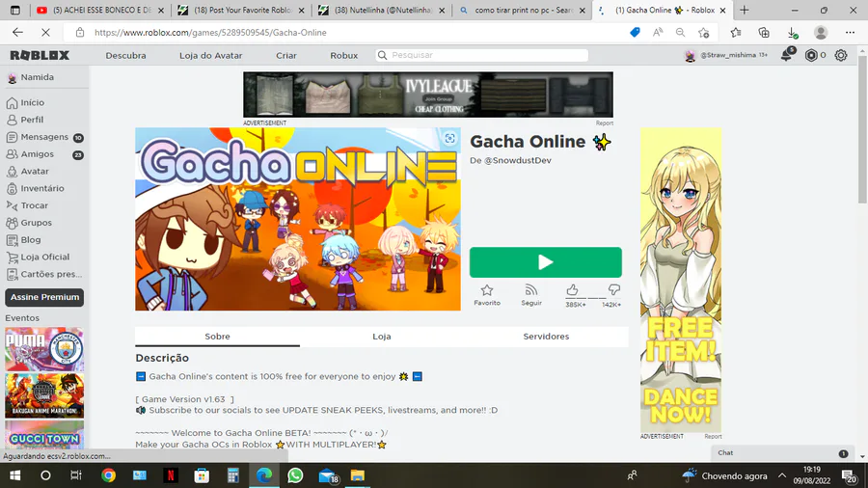
Task: Click the Loja Oficial cart icon
Action: (x=12, y=258)
